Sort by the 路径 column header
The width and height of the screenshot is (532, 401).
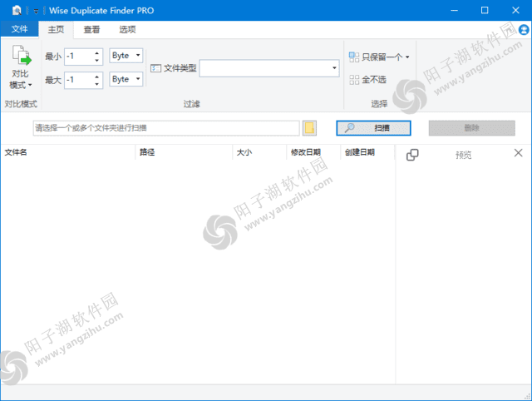click(184, 152)
